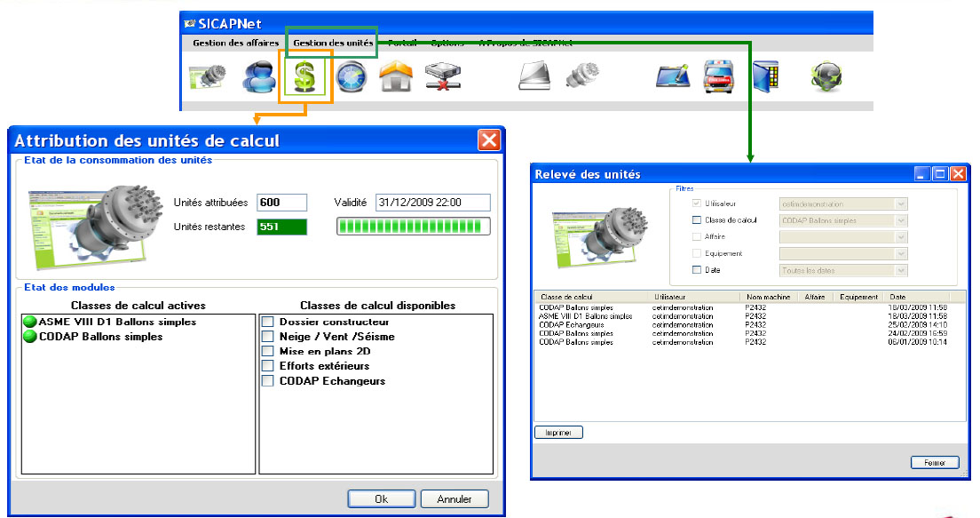Click the ambulance toolbar icon
This screenshot has width=980, height=518.
tap(718, 77)
